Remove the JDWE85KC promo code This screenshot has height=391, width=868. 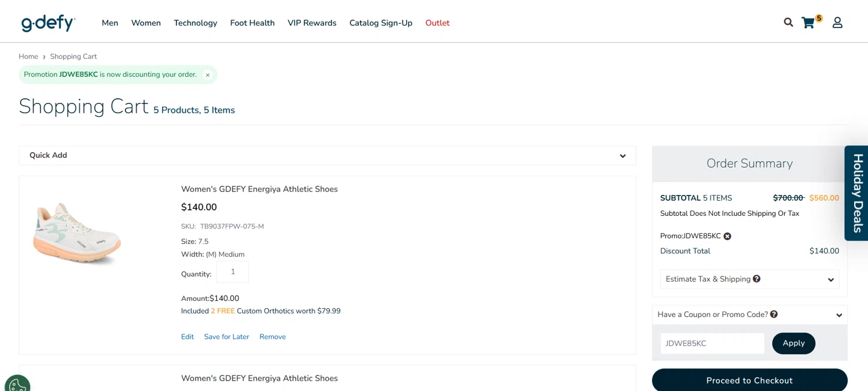pyautogui.click(x=727, y=236)
